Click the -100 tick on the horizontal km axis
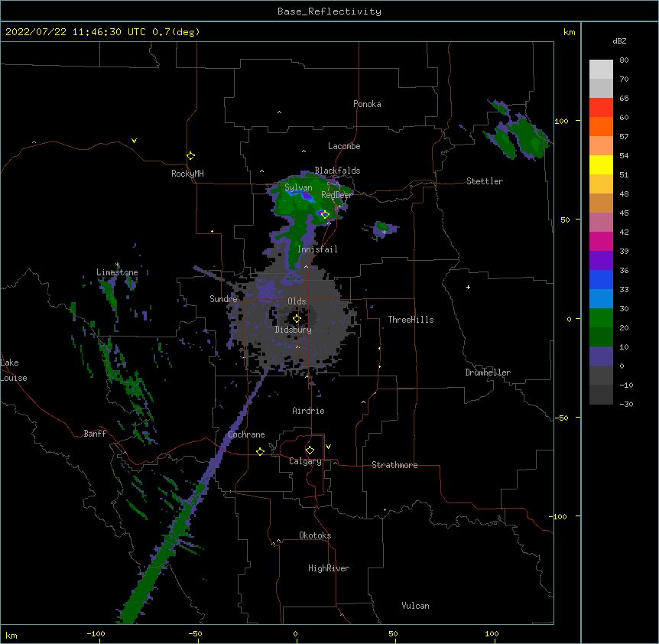 click(96, 634)
